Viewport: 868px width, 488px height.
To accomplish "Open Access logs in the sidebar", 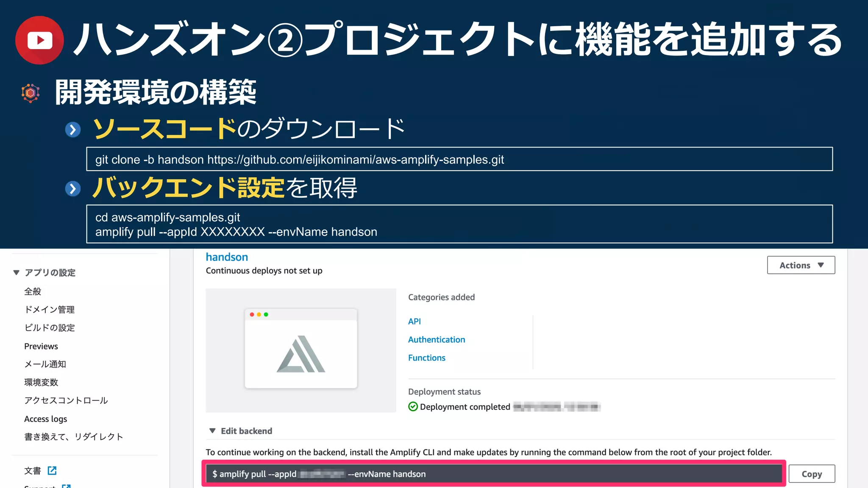I will (45, 419).
